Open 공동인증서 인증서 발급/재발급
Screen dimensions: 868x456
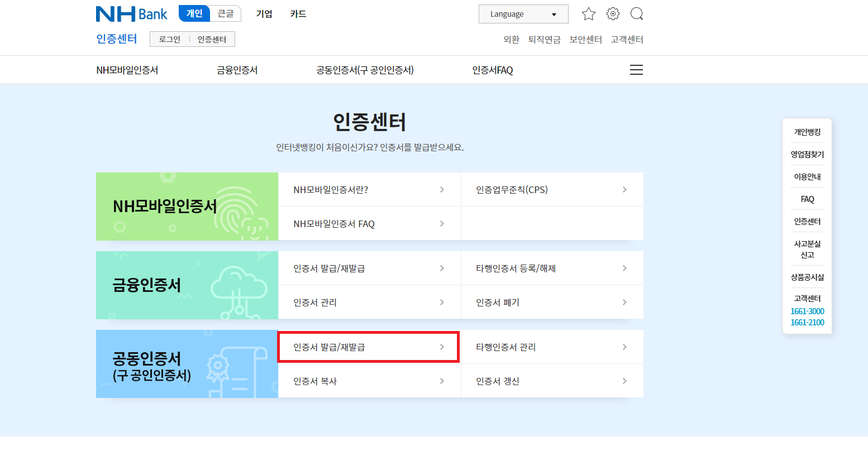tap(369, 347)
